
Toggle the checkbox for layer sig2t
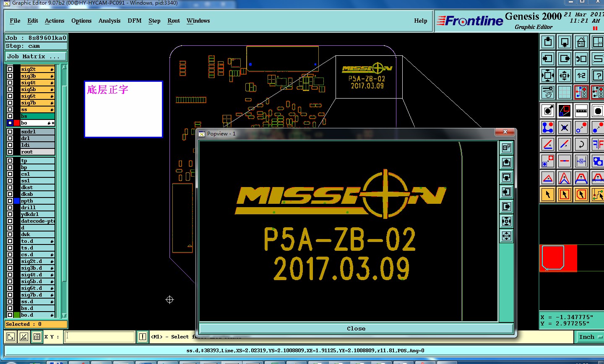click(10, 69)
